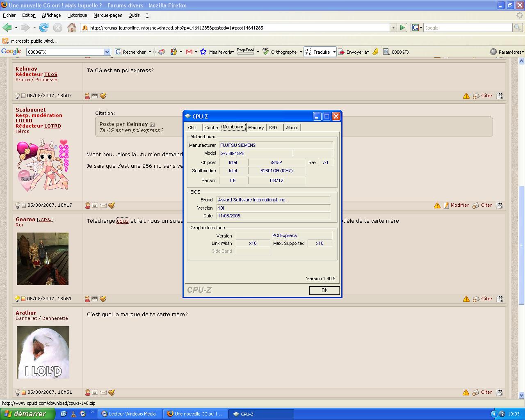Open the Google toolbar search history dropdown
This screenshot has height=420, width=525.
point(107,52)
